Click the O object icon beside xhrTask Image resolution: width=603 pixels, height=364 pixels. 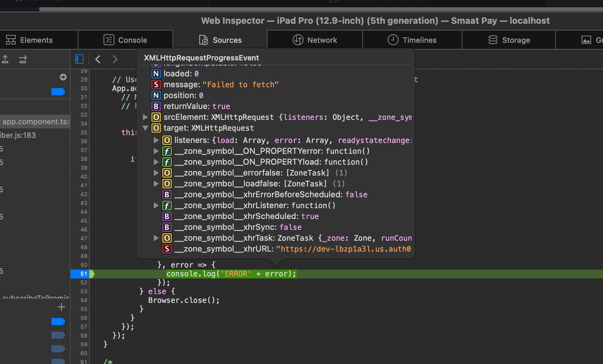click(x=167, y=238)
